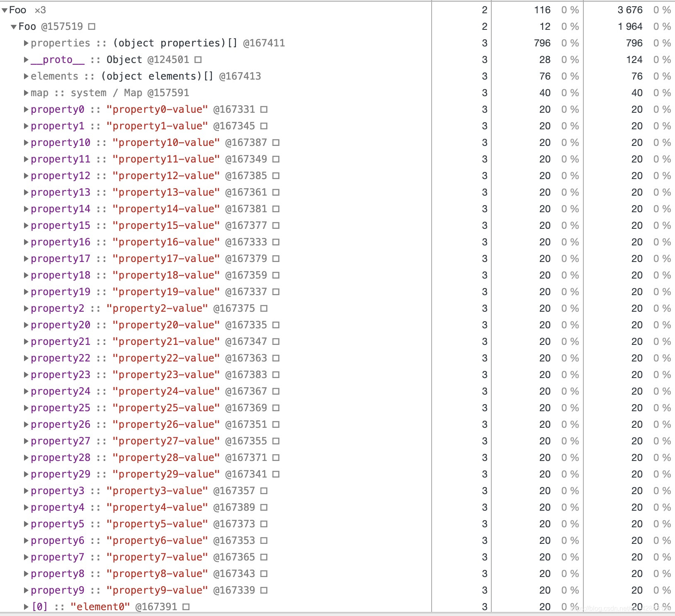Click square icon after @167337
The height and width of the screenshot is (616, 675).
pyautogui.click(x=276, y=292)
